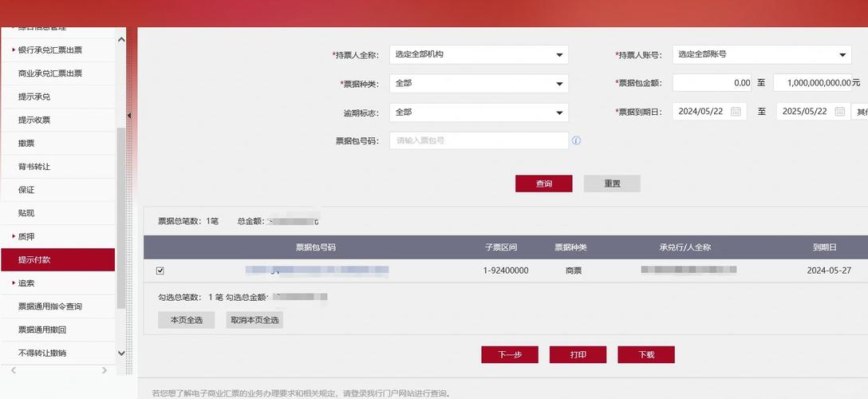Open calendar icon for start date 2024/05/22
This screenshot has width=868, height=399.
735,111
